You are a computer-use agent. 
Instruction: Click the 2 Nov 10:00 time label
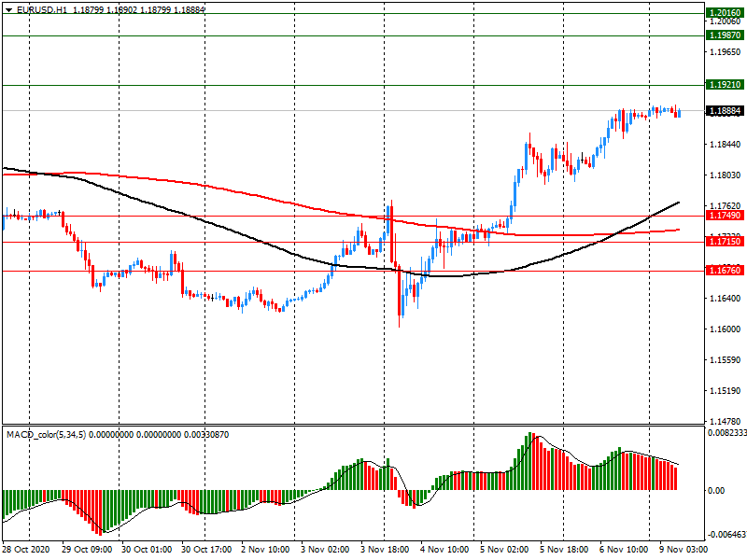(x=265, y=550)
